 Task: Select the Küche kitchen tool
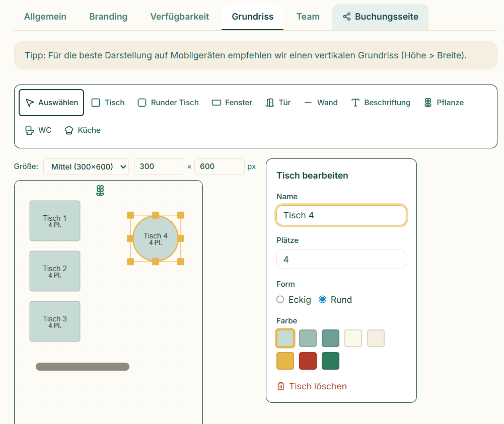[83, 130]
